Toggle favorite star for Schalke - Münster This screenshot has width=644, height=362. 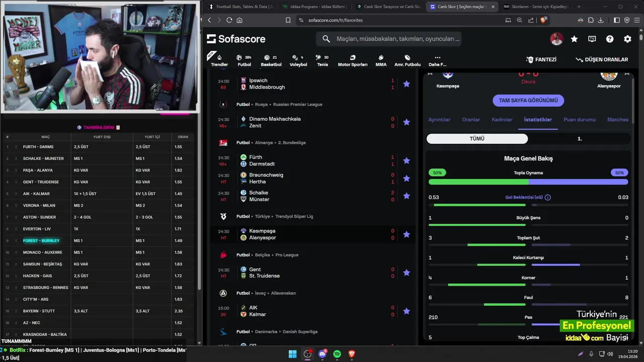pyautogui.click(x=407, y=196)
